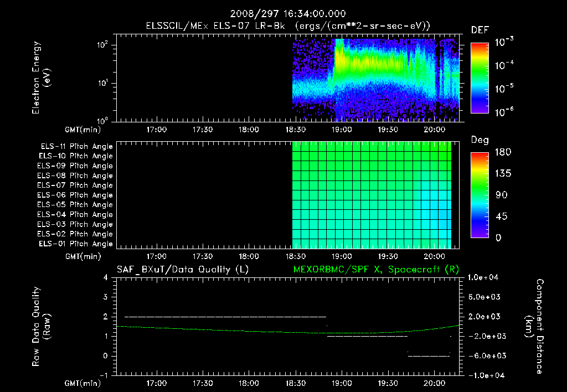Click the data quality level 2 white line
Viewport: 567px width, 392px height.
click(x=225, y=317)
